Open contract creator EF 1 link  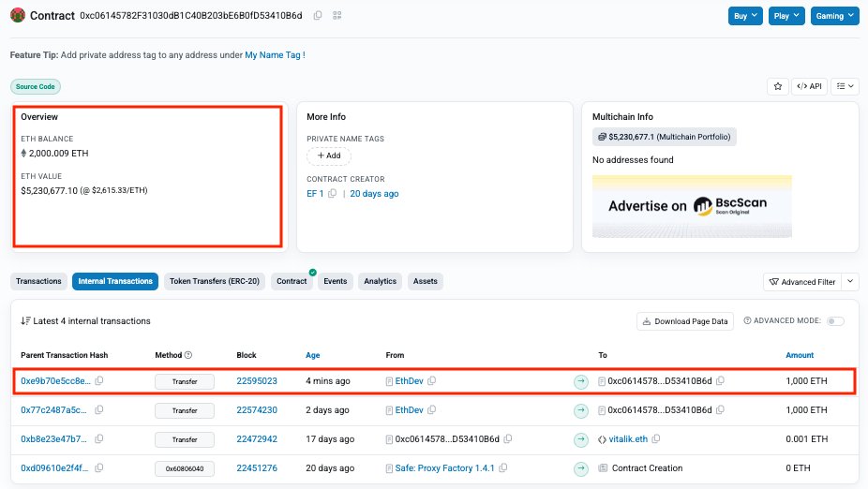click(x=315, y=194)
